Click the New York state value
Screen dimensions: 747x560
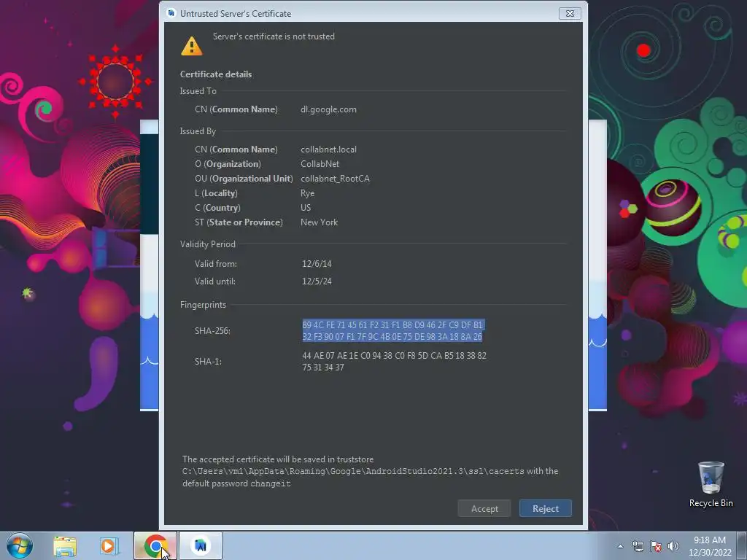pyautogui.click(x=319, y=222)
